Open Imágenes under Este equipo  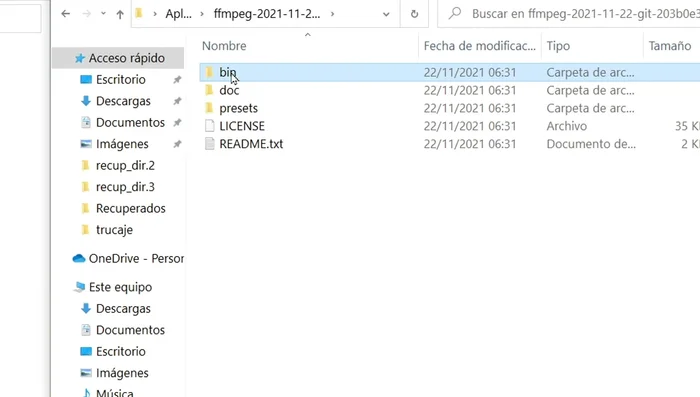122,373
